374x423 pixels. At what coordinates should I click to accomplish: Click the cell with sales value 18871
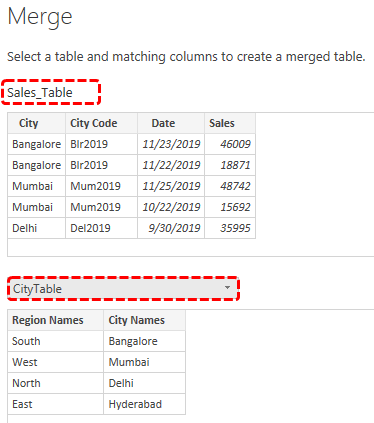230,165
